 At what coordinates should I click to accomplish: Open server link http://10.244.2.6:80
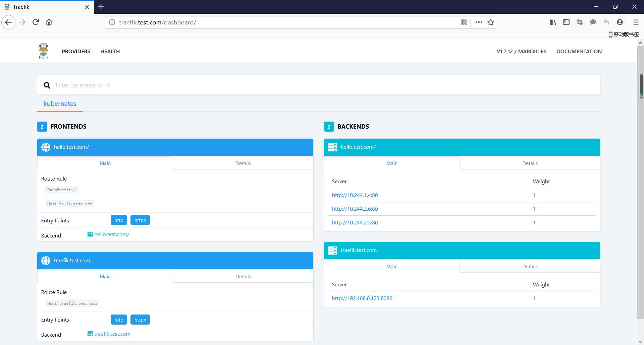(355, 209)
